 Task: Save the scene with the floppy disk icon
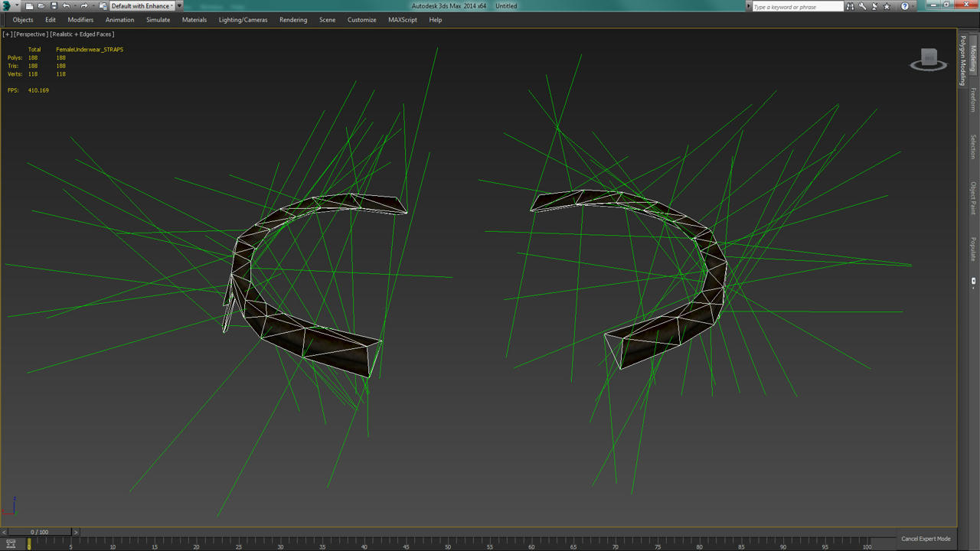pos(54,6)
